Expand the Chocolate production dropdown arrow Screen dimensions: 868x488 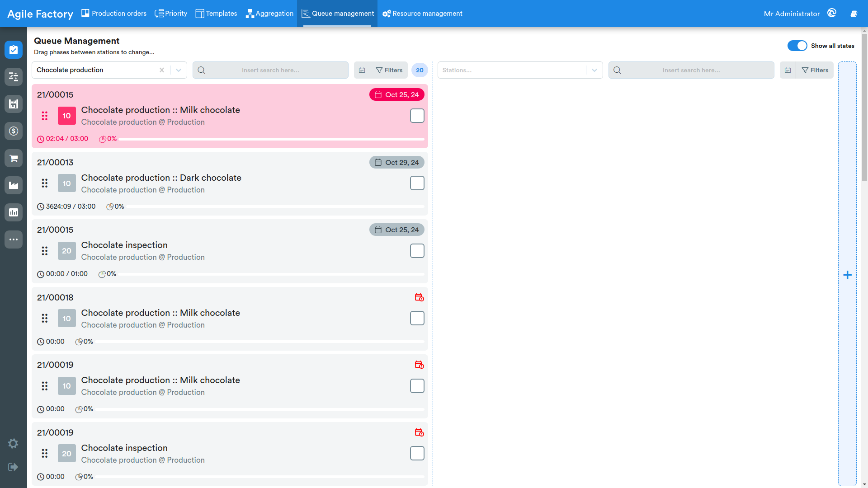point(179,70)
